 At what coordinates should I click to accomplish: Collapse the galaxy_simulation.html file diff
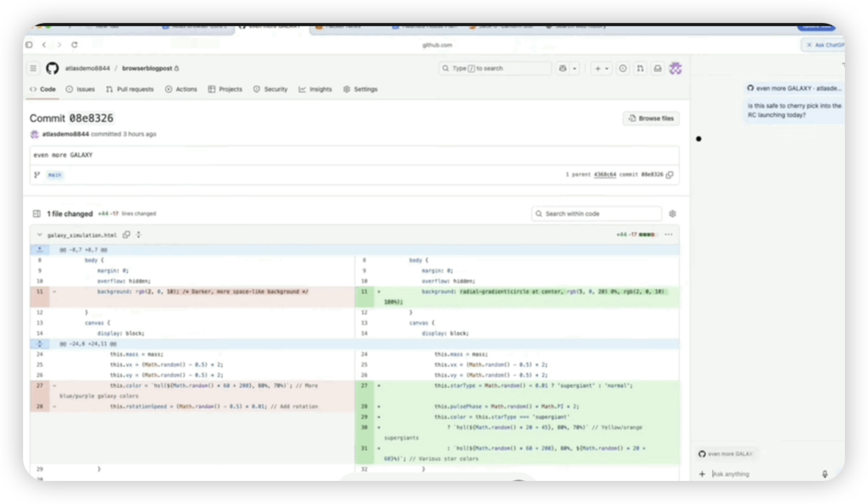pos(39,235)
